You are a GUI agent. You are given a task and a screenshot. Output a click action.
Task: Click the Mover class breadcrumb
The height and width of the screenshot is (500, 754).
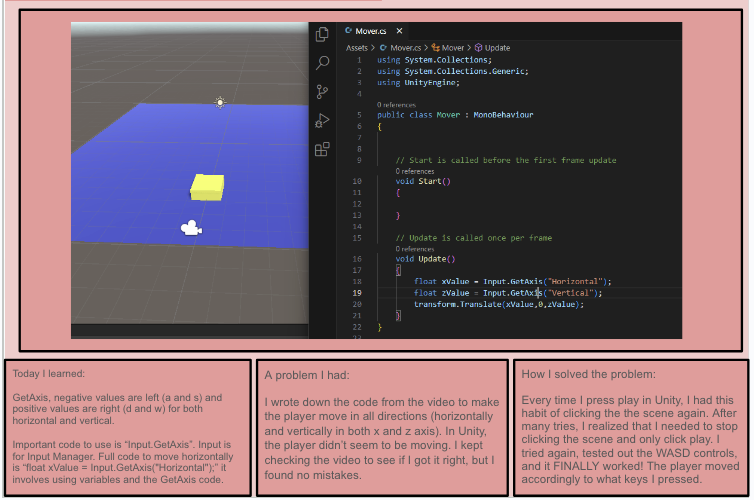448,48
